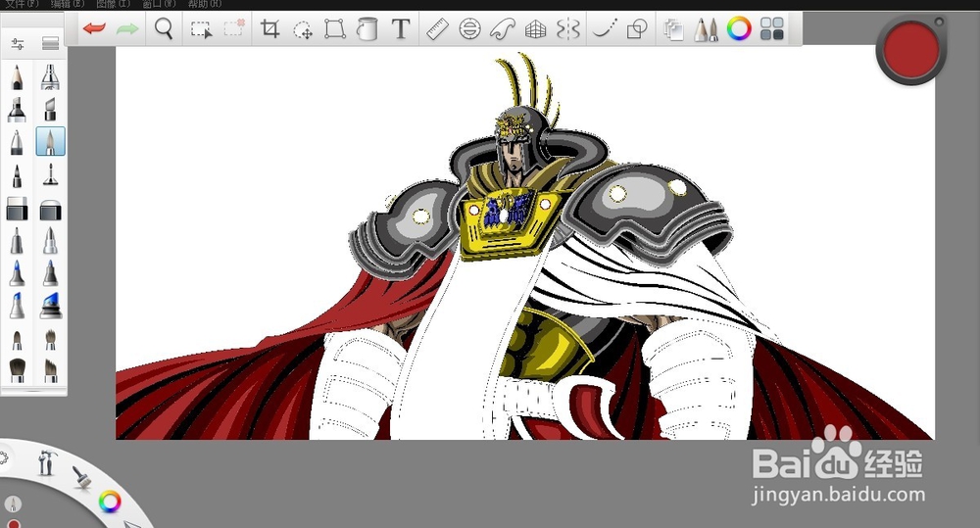980x528 pixels.
Task: Open the 帮助(H) Help menu
Action: coord(205,4)
